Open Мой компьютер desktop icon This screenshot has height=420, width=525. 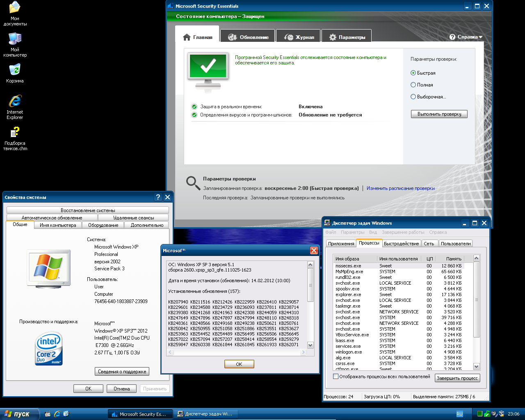[x=15, y=45]
